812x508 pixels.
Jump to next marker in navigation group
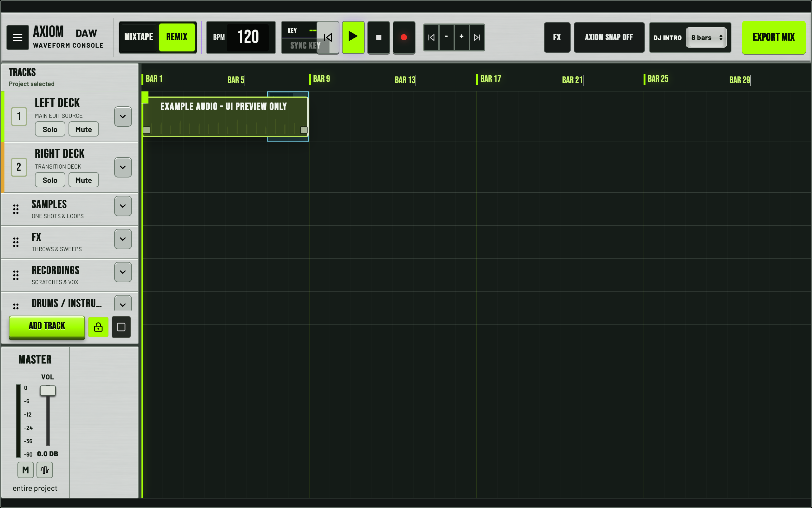click(477, 37)
